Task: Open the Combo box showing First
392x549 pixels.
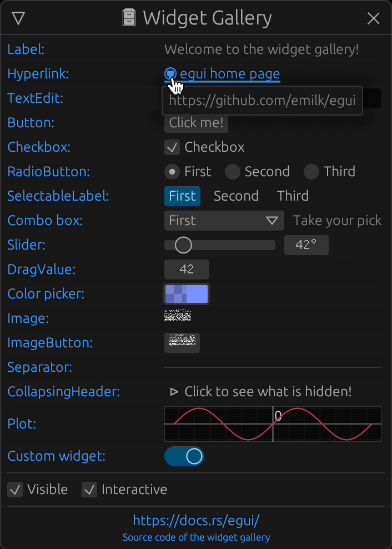Action: [x=224, y=221]
